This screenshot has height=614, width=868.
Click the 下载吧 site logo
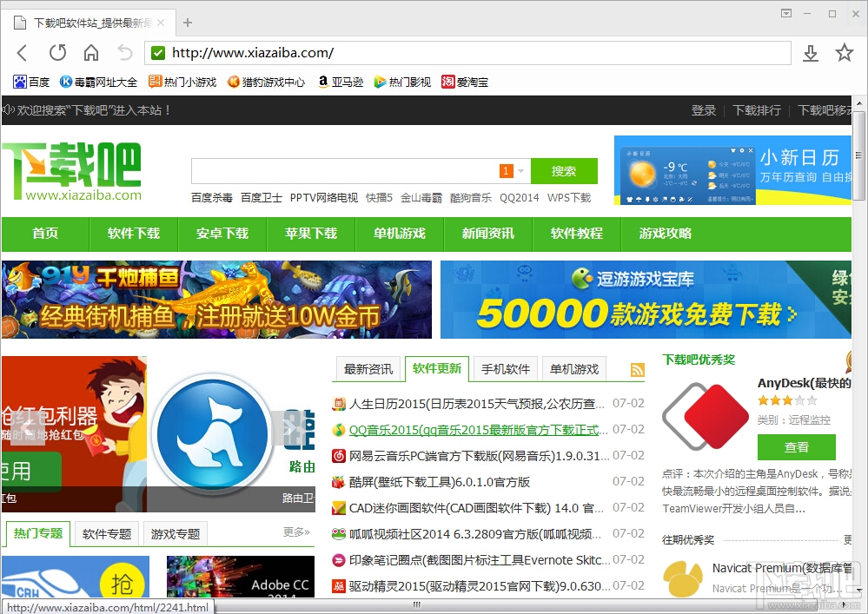pos(71,171)
